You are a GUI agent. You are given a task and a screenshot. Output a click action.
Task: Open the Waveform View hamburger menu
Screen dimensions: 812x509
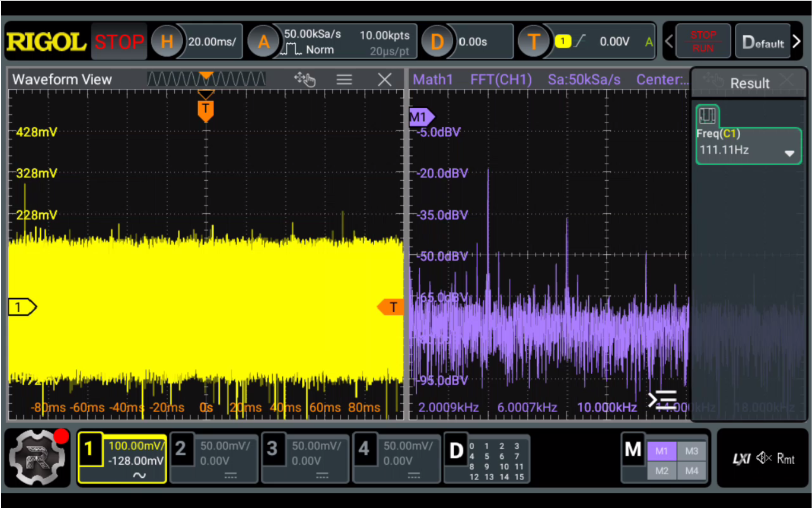coord(344,79)
